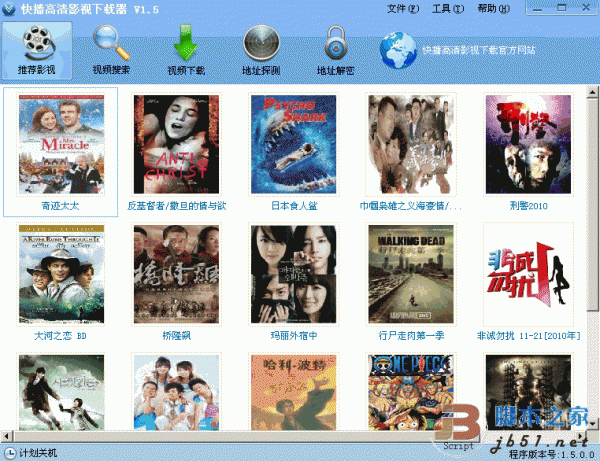Open 视频下载 green arrow tool
Viewport: 600px width, 461px height.
(x=186, y=51)
